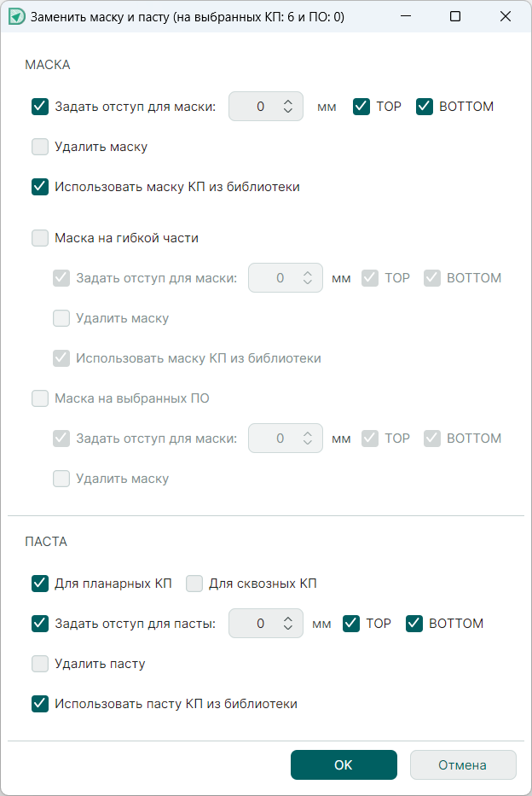The height and width of the screenshot is (796, 532).
Task: Toggle 'Использовать маску КП из библиотеки' in МАСКА
Action: point(40,186)
